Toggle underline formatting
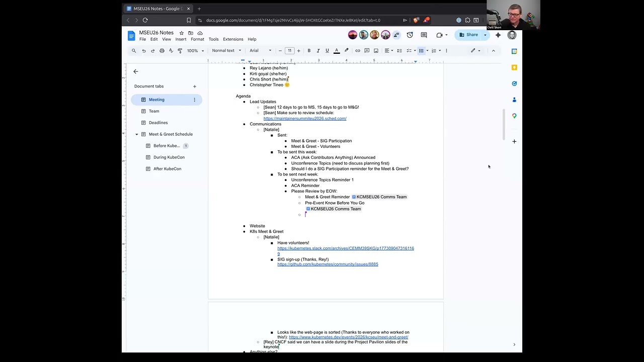Viewport: 644px width, 362px height. [x=327, y=51]
